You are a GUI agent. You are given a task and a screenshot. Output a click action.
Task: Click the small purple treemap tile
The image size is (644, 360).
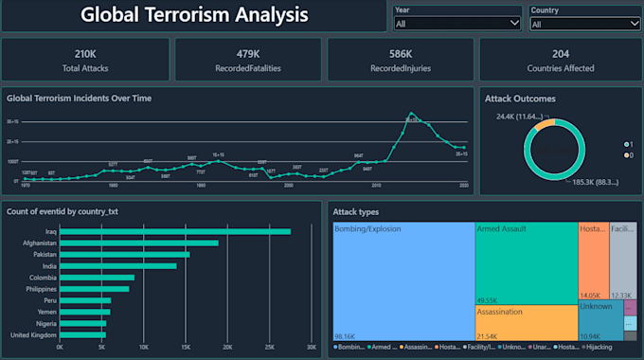(631, 307)
